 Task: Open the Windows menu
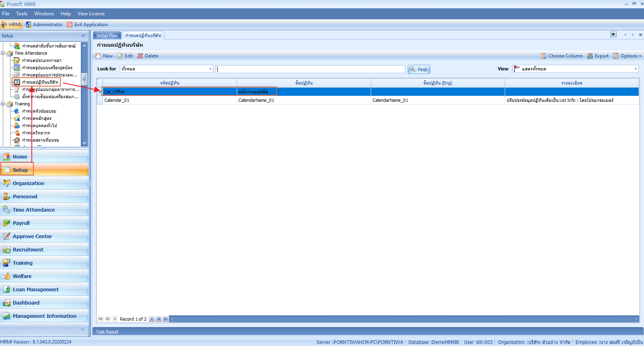click(x=44, y=14)
